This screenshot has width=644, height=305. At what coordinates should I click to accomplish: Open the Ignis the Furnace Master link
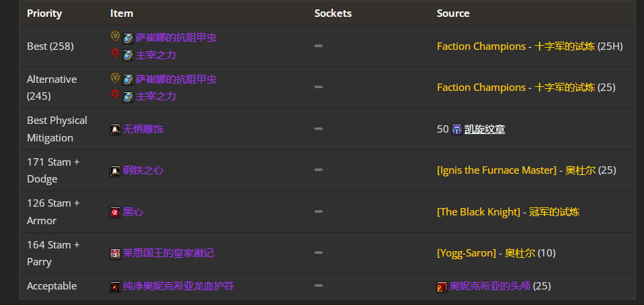[497, 170]
